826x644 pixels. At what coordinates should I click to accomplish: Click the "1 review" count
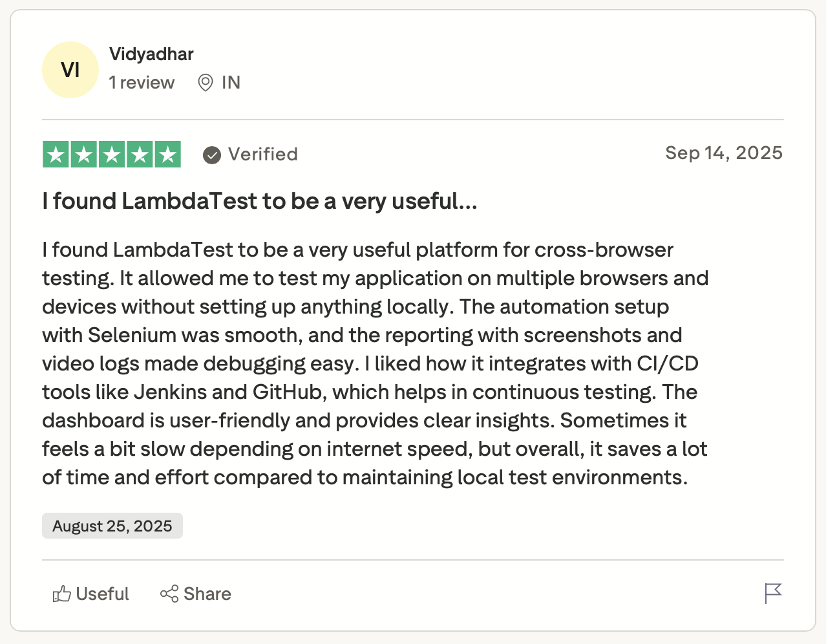click(x=142, y=83)
